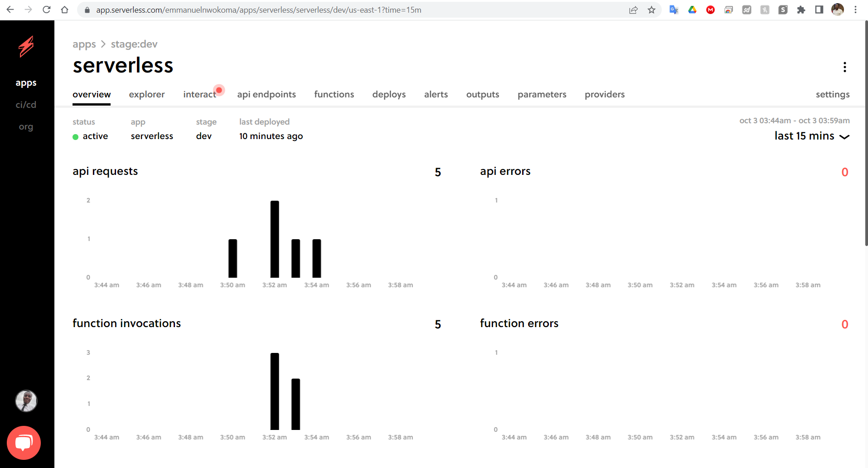Image resolution: width=868 pixels, height=468 pixels.
Task: Open the Chrome profile avatar
Action: 837,10
